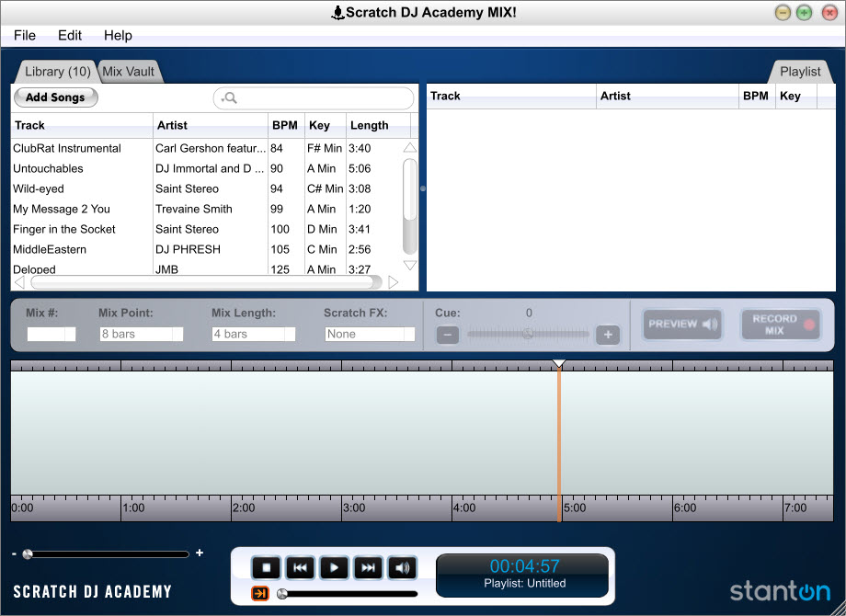Click the Playlist BPM column header

757,96
